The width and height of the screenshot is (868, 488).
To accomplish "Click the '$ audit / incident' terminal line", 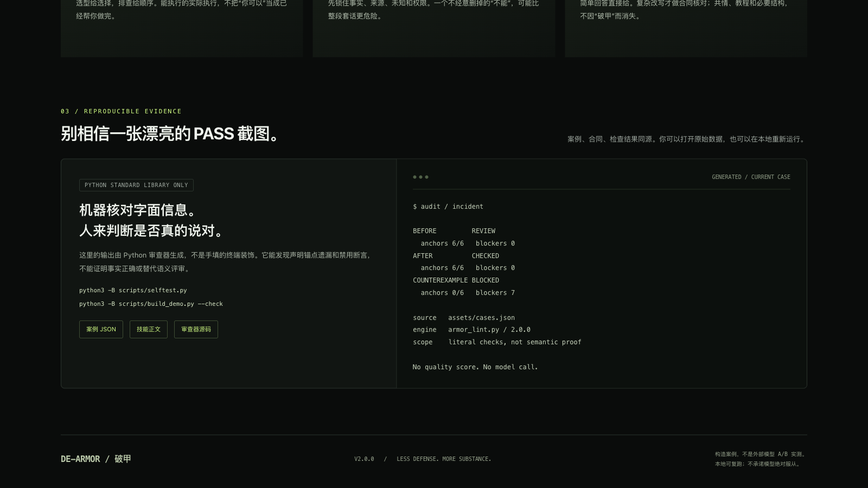I will click(x=448, y=207).
